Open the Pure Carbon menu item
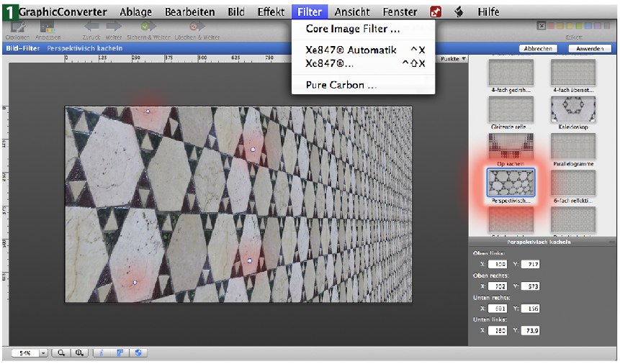Image resolution: width=620 pixels, height=364 pixels. click(341, 85)
